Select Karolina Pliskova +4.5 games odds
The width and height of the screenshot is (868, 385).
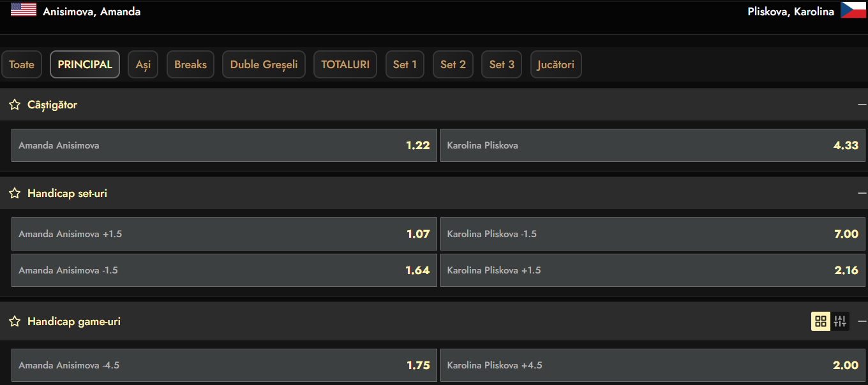click(653, 365)
